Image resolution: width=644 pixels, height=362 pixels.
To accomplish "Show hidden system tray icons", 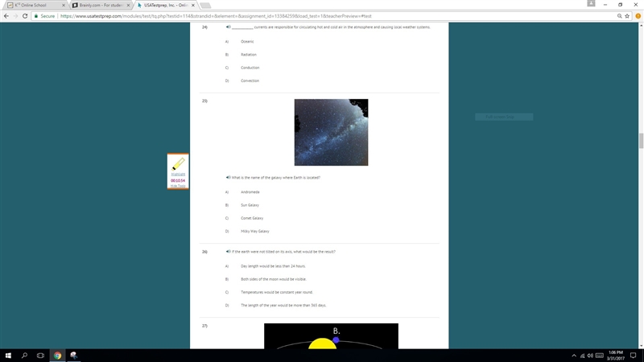I will click(x=574, y=356).
